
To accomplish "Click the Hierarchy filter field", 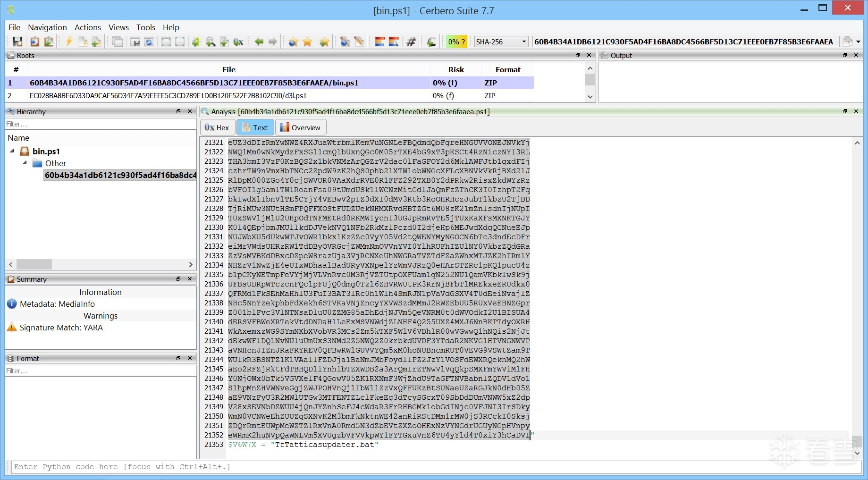I will 101,124.
